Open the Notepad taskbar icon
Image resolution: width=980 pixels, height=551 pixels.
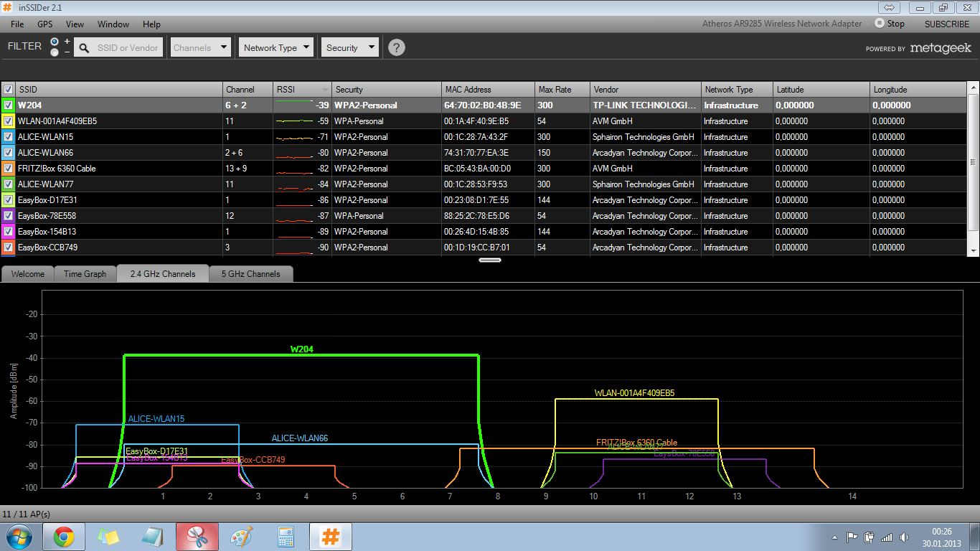coord(153,537)
